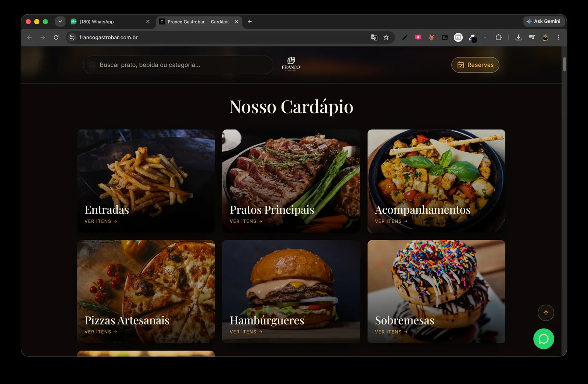Open a new browser tab

point(250,22)
